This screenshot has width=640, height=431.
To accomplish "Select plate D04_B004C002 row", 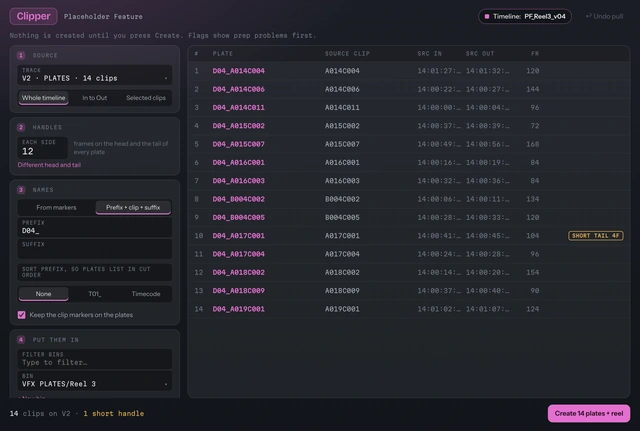I will pyautogui.click(x=409, y=199).
